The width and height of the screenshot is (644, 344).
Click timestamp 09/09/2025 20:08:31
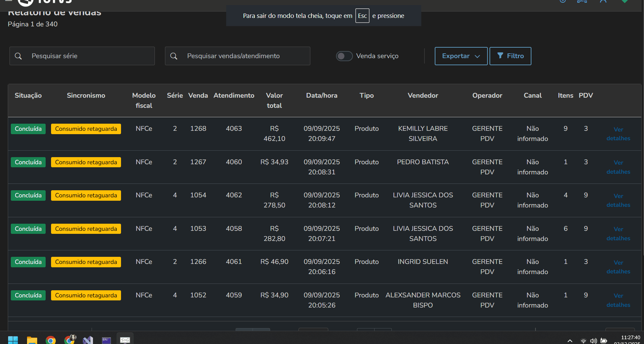[x=322, y=167]
